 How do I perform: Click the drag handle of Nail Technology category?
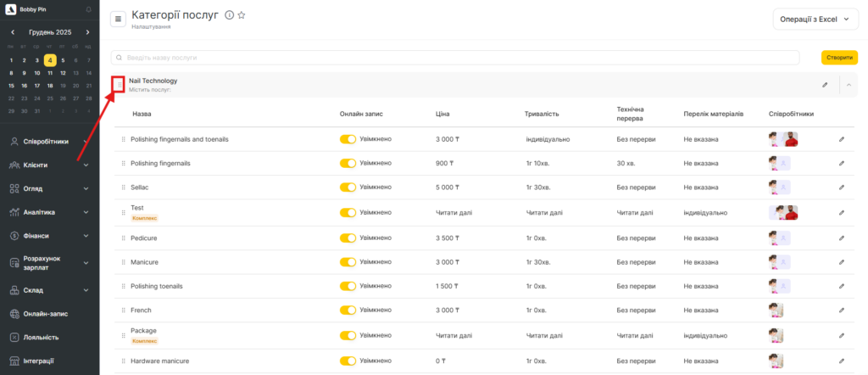119,84
